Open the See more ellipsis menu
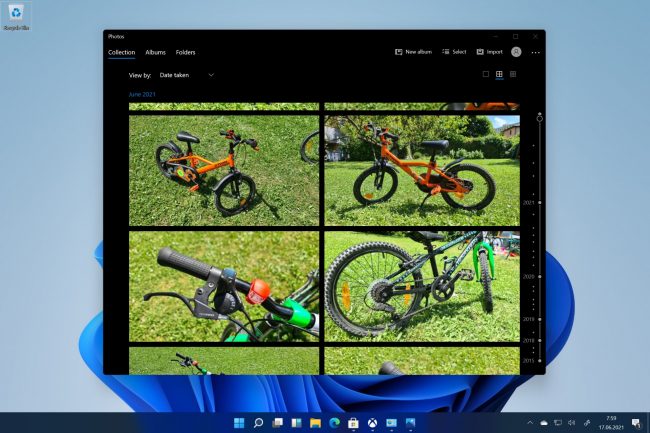Image resolution: width=650 pixels, height=433 pixels. click(x=536, y=52)
